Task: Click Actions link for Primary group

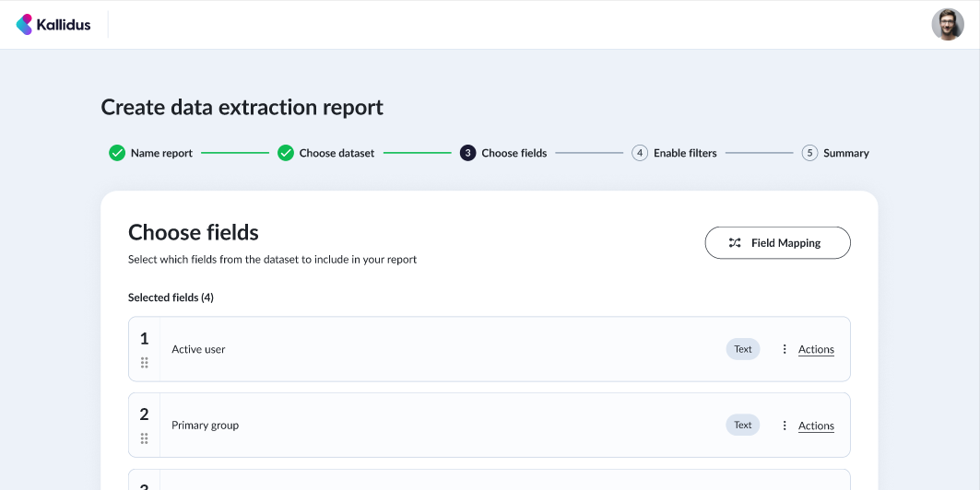Action: pos(816,426)
